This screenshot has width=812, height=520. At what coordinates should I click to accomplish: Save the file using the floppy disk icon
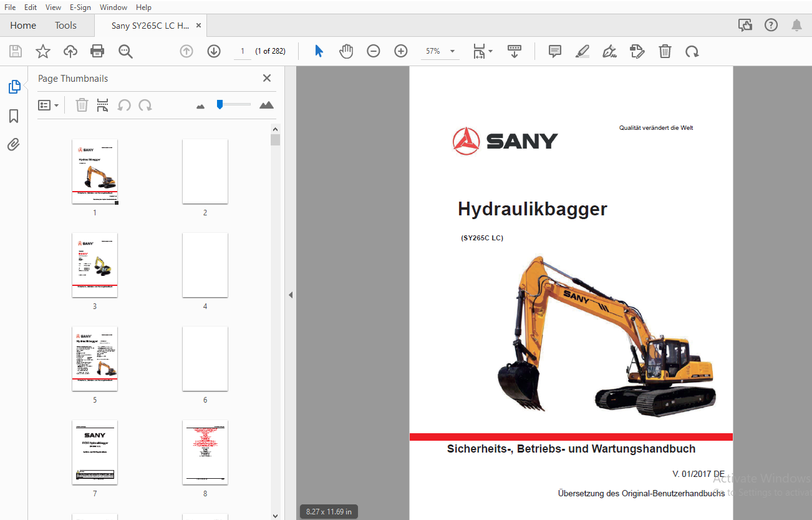pyautogui.click(x=15, y=51)
